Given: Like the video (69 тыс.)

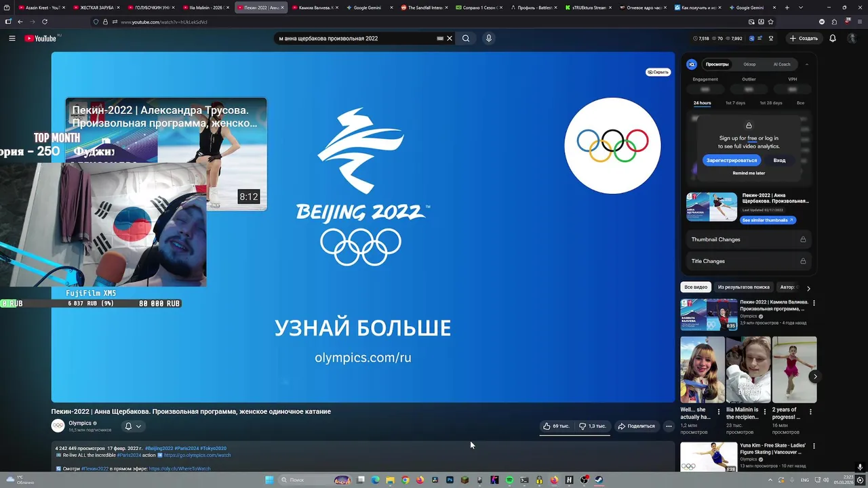Looking at the screenshot, I should [556, 426].
